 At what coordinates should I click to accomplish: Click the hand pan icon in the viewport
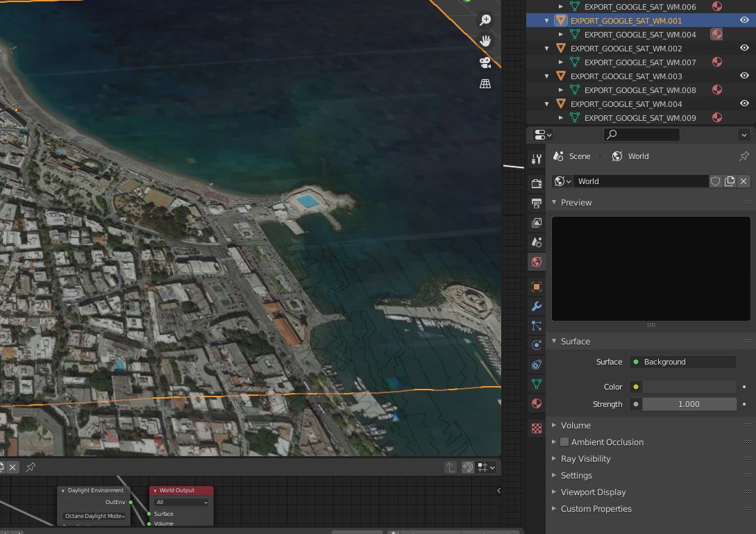coord(485,41)
